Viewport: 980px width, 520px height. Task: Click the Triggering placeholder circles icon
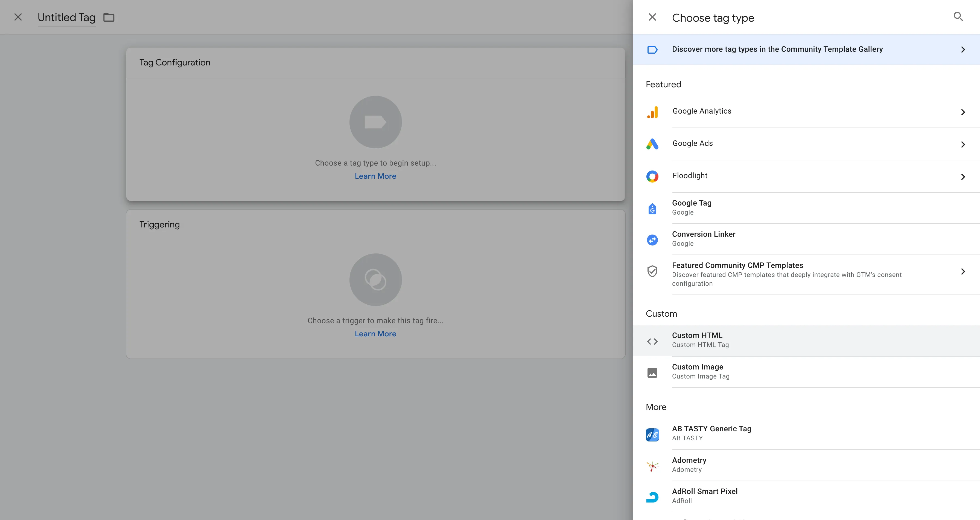375,280
